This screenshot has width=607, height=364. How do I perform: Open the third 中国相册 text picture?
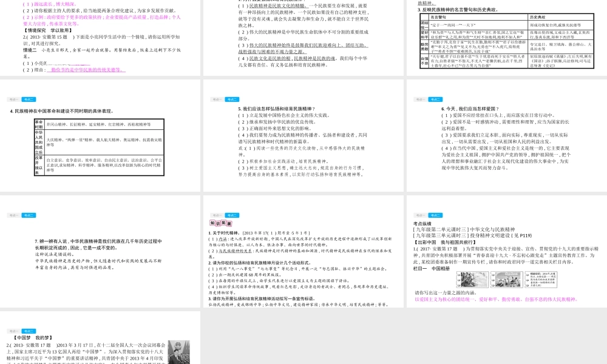click(x=541, y=279)
